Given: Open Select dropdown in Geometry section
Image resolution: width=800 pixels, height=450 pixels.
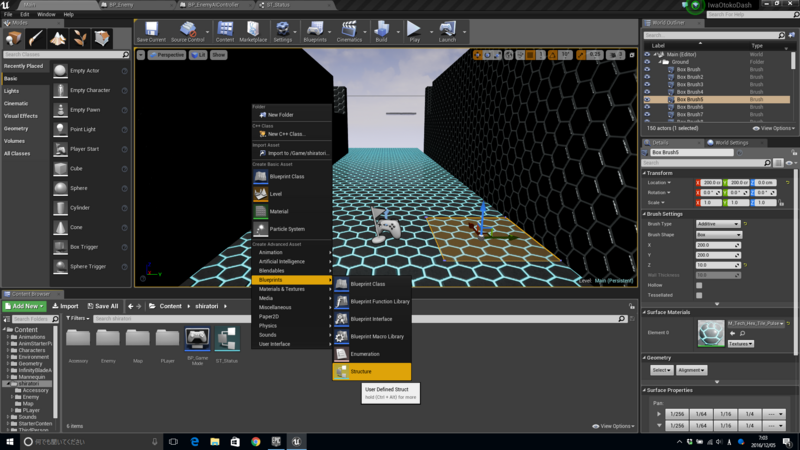Looking at the screenshot, I should click(x=661, y=370).
